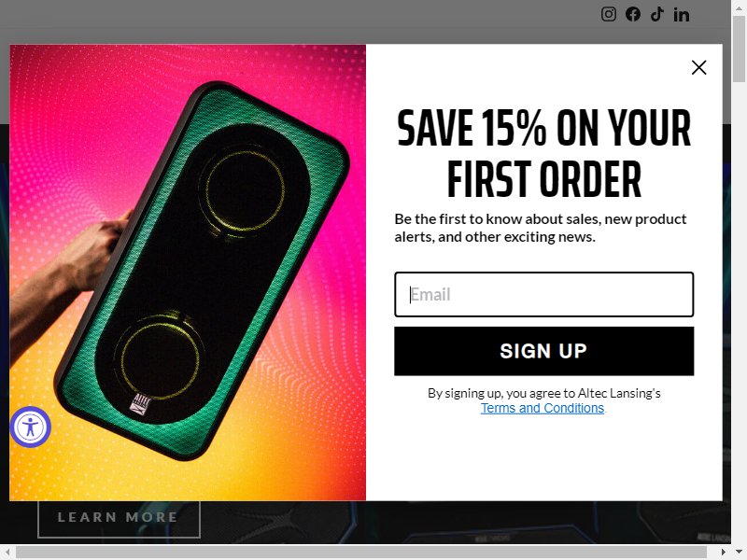Click the horizontal scrollbar thumb
Viewport: 747px width, 560px height.
coord(361,553)
